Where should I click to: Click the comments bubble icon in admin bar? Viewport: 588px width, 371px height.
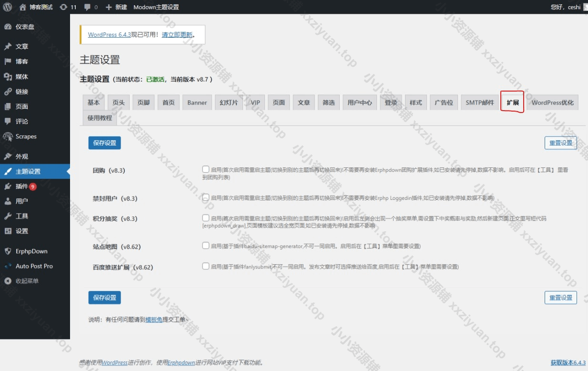pos(87,7)
